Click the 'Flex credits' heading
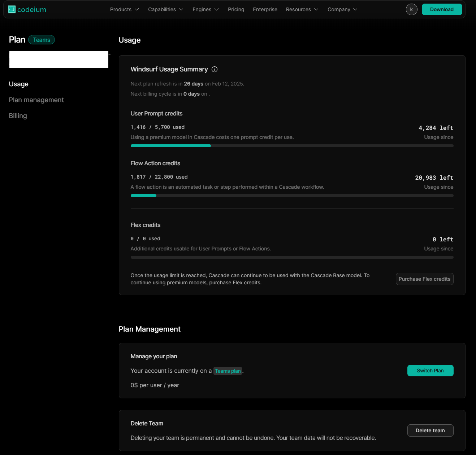476x455 pixels. (x=145, y=225)
